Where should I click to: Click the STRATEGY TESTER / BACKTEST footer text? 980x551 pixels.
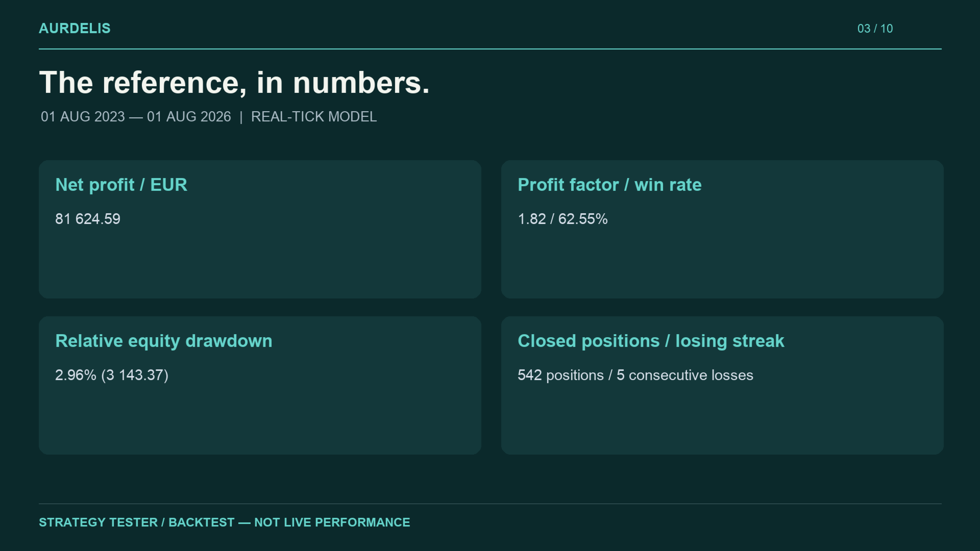137,522
